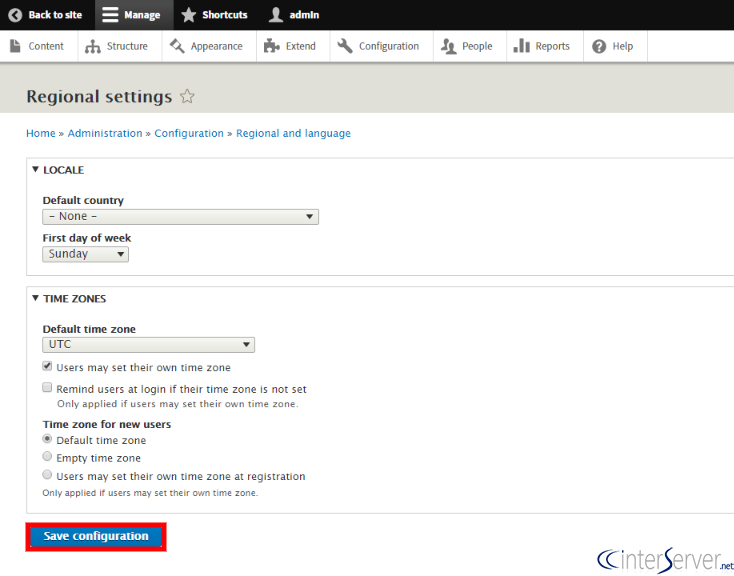
Task: Follow the Home breadcrumb link
Action: 41,133
